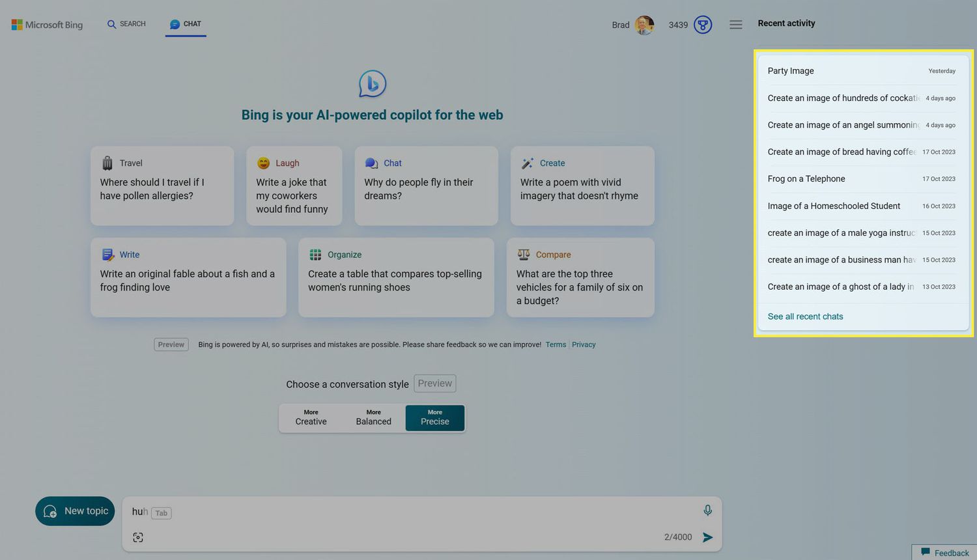
Task: Open the Frog on a Telephone chat
Action: (806, 179)
